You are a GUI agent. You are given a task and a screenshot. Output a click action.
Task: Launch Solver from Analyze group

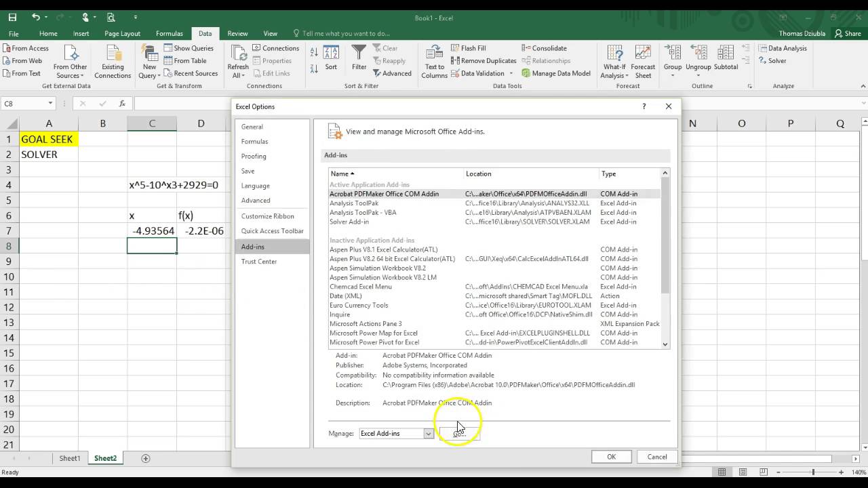click(772, 61)
